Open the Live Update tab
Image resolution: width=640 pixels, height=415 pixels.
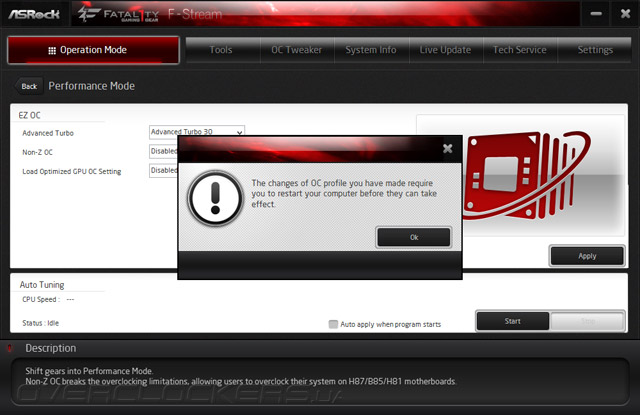pos(445,50)
